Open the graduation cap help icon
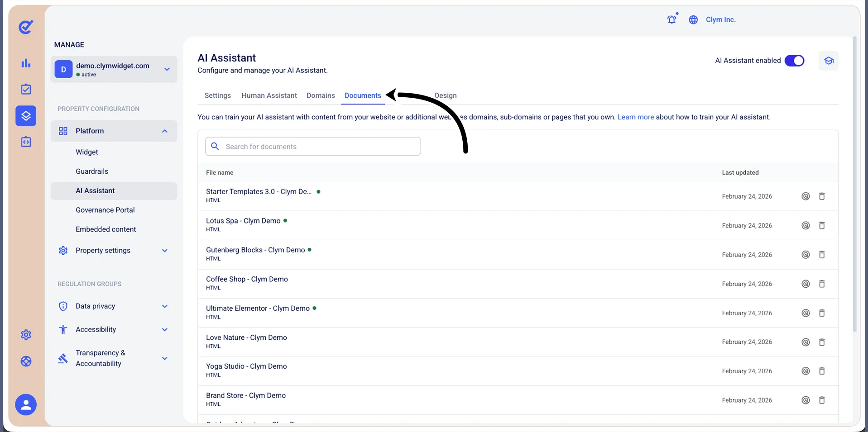 [x=829, y=61]
